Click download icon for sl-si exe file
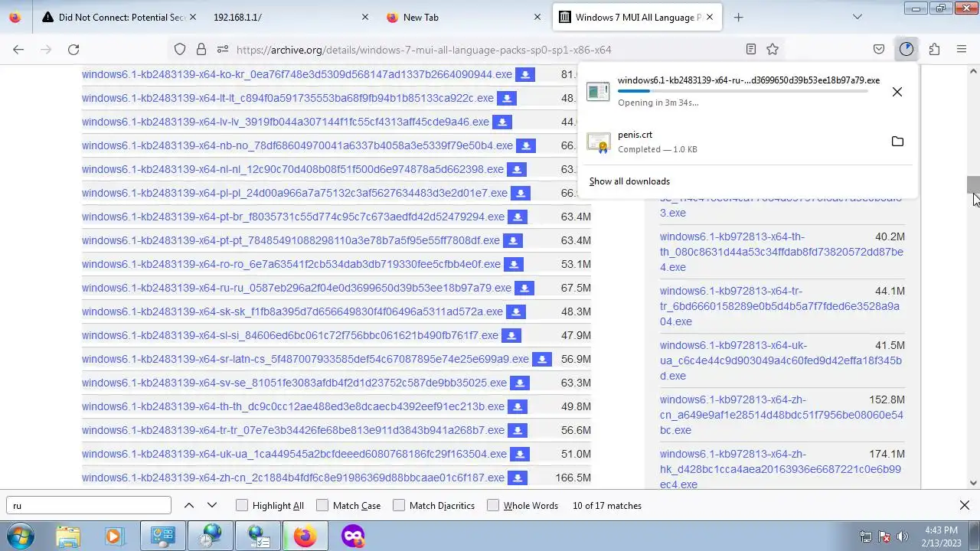This screenshot has width=980, height=551. pos(511,336)
